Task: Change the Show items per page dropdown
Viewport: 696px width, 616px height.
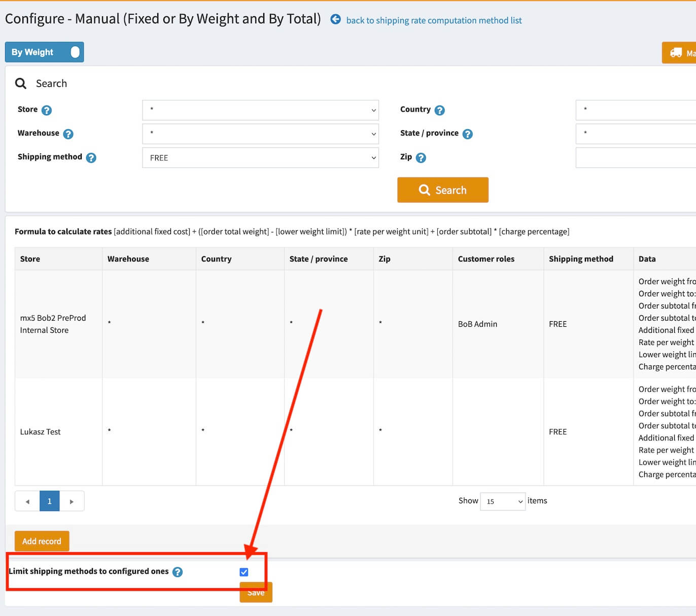Action: pyautogui.click(x=502, y=501)
